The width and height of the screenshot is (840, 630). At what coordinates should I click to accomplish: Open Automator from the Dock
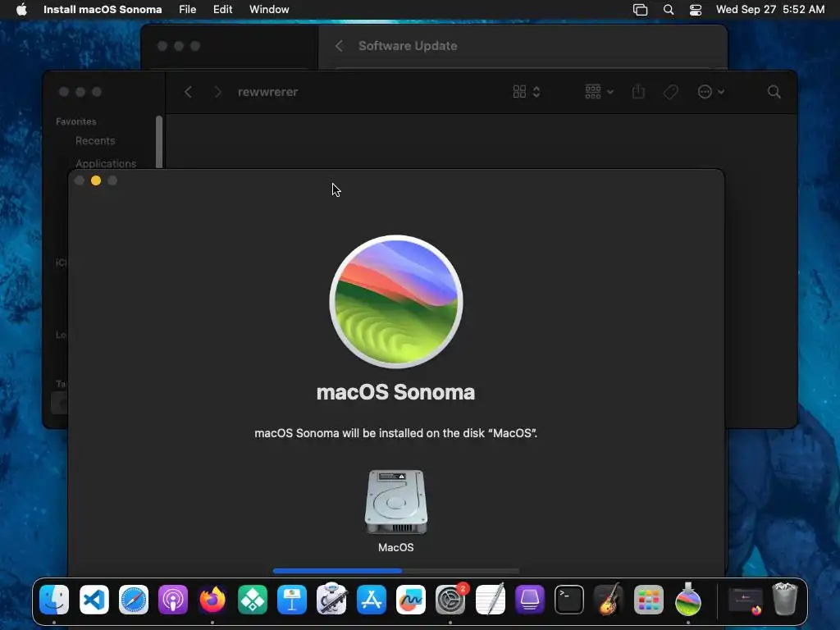tap(331, 598)
